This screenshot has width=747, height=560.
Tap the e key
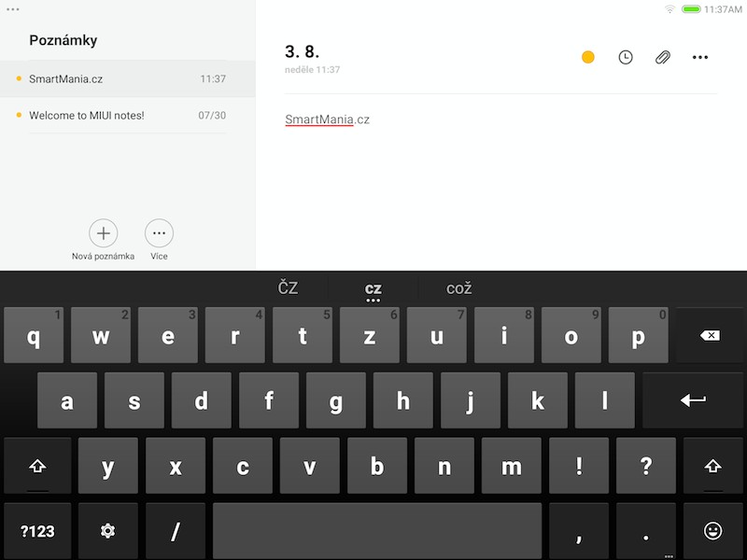click(x=168, y=336)
